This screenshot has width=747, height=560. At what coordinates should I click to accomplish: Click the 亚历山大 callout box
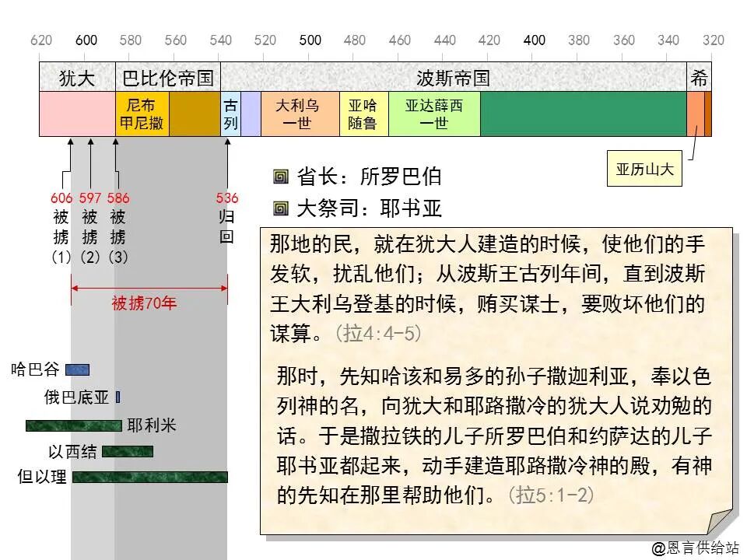pos(646,168)
